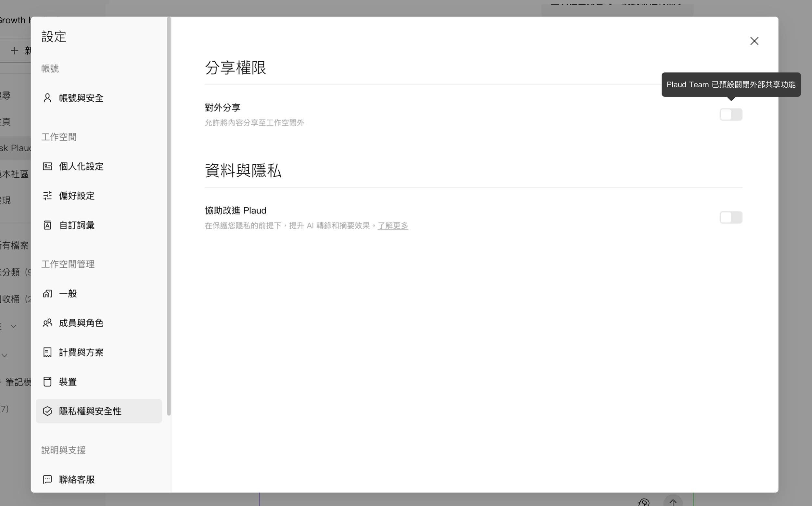Open 成員與角色 management
Viewport: 812px width, 506px height.
tap(99, 323)
